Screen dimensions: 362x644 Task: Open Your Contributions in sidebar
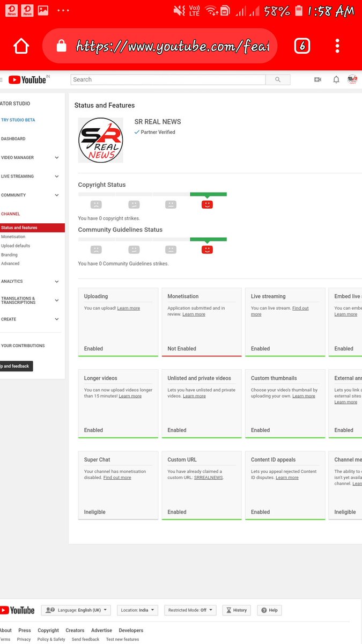[23, 346]
